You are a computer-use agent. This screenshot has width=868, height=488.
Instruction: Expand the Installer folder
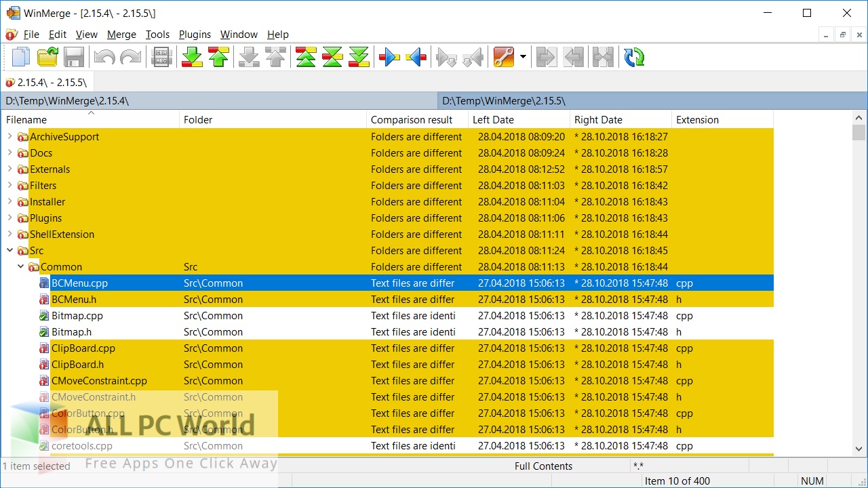click(9, 202)
